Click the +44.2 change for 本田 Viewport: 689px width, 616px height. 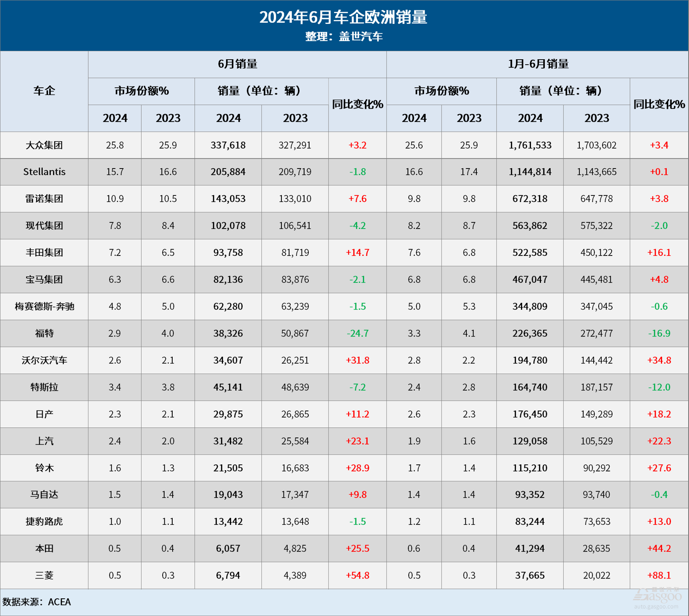coord(659,548)
